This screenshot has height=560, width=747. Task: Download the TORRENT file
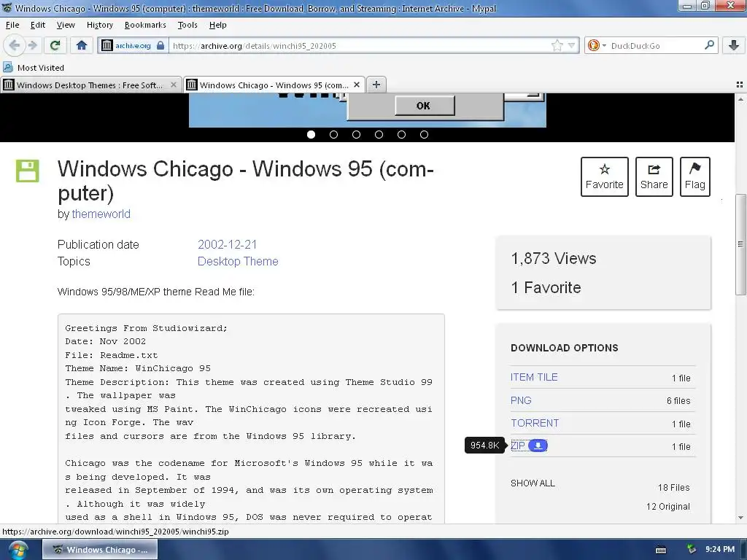coord(535,423)
